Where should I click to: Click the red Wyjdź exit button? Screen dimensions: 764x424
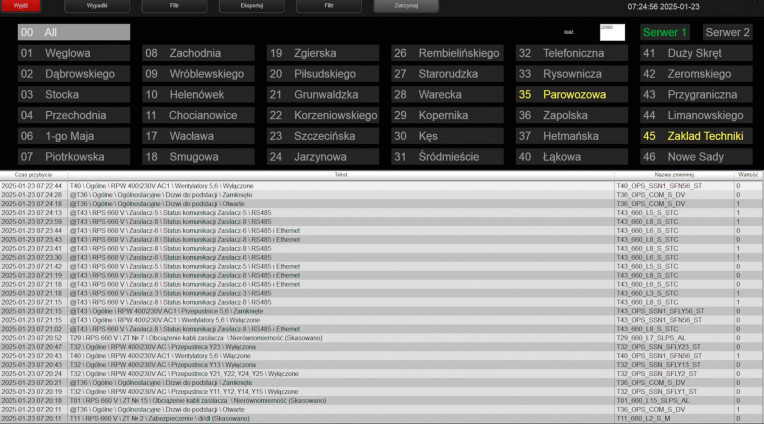coord(20,6)
